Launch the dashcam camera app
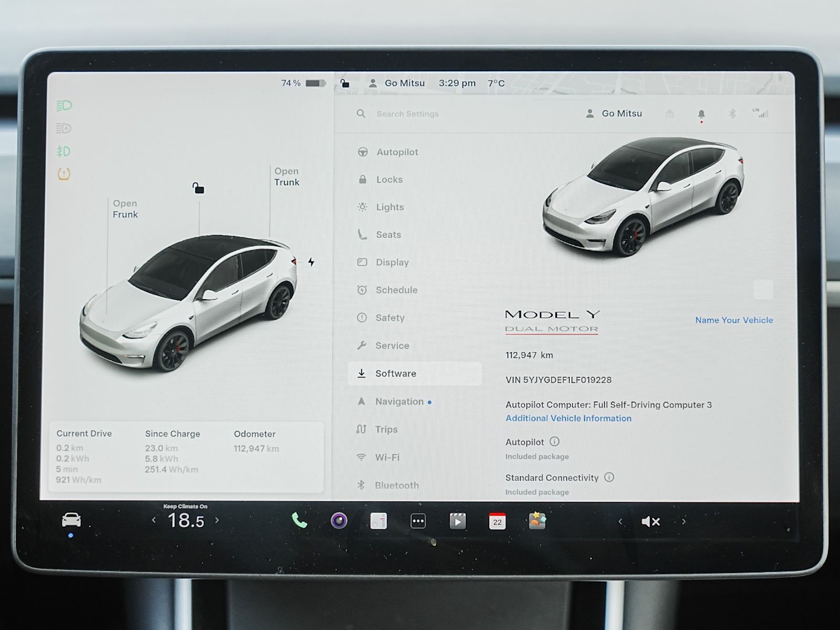 [x=339, y=521]
